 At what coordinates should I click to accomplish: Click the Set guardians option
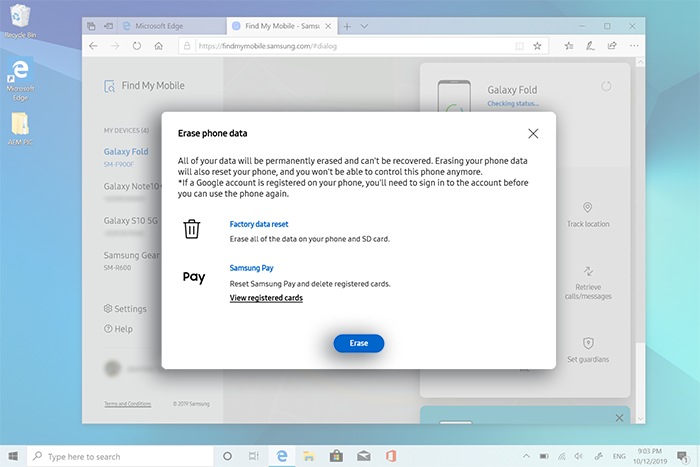(x=588, y=350)
